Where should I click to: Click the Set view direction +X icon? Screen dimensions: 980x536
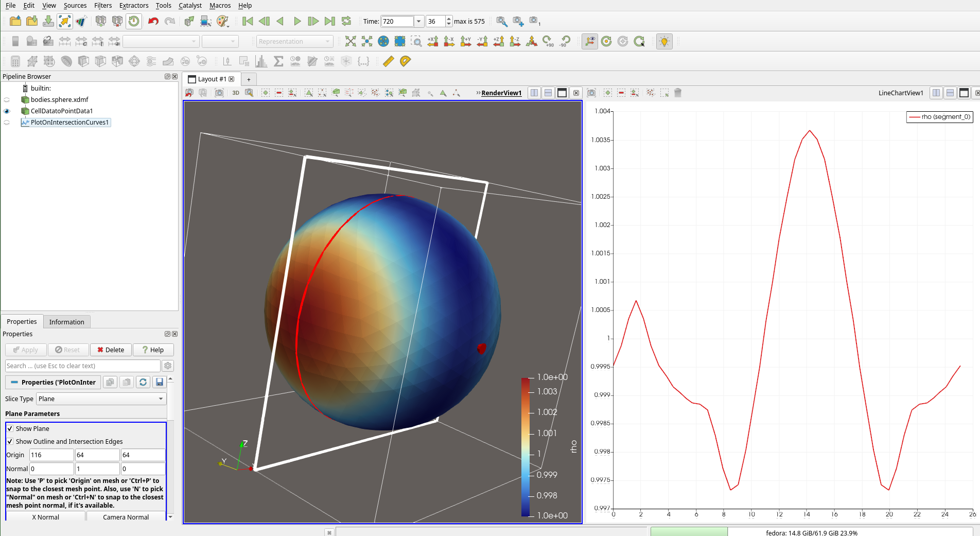coord(433,41)
